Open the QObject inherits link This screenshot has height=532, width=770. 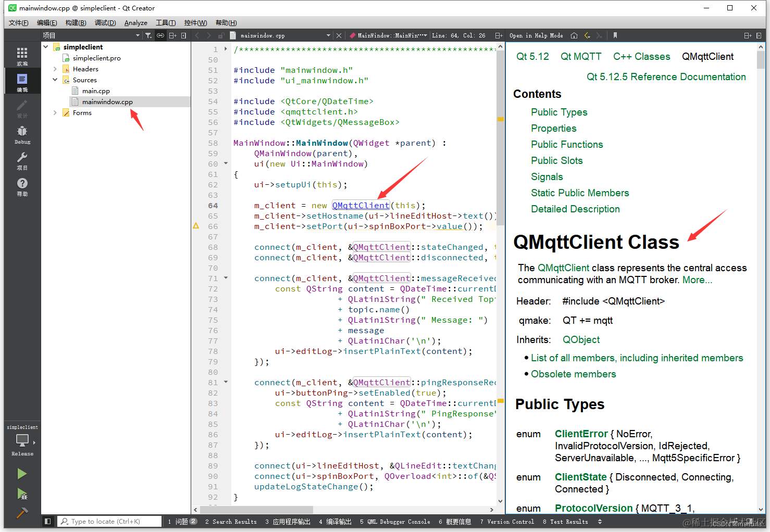tap(581, 339)
